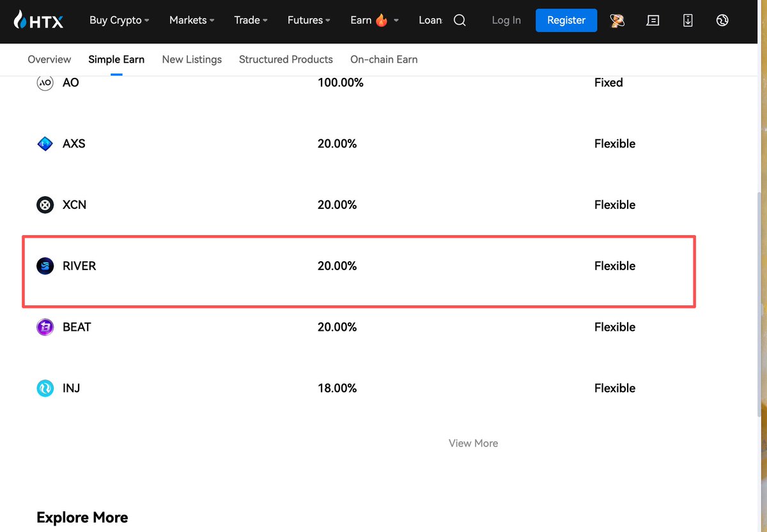Click the planet mascot icon in header

pos(617,20)
